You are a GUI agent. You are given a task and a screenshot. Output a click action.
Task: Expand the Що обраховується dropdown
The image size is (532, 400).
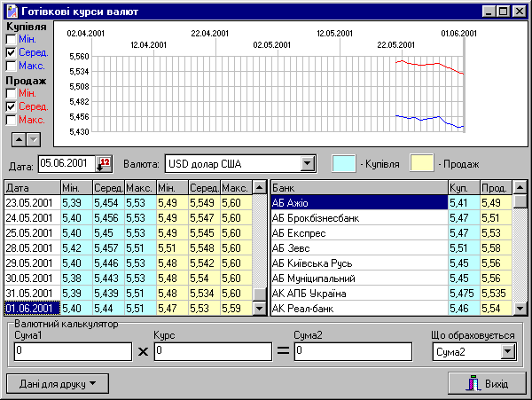click(x=508, y=352)
